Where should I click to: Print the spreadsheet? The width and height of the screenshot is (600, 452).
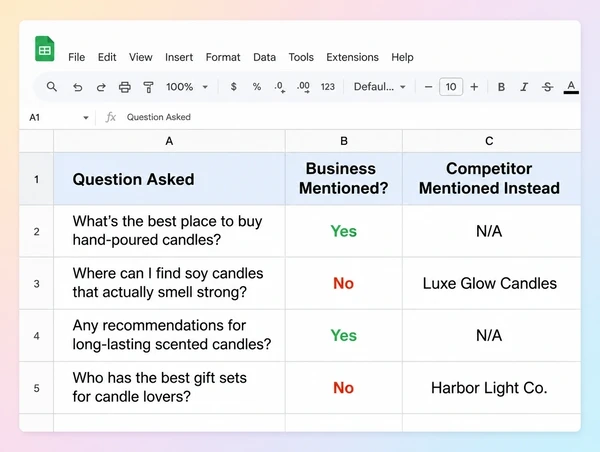tap(124, 87)
